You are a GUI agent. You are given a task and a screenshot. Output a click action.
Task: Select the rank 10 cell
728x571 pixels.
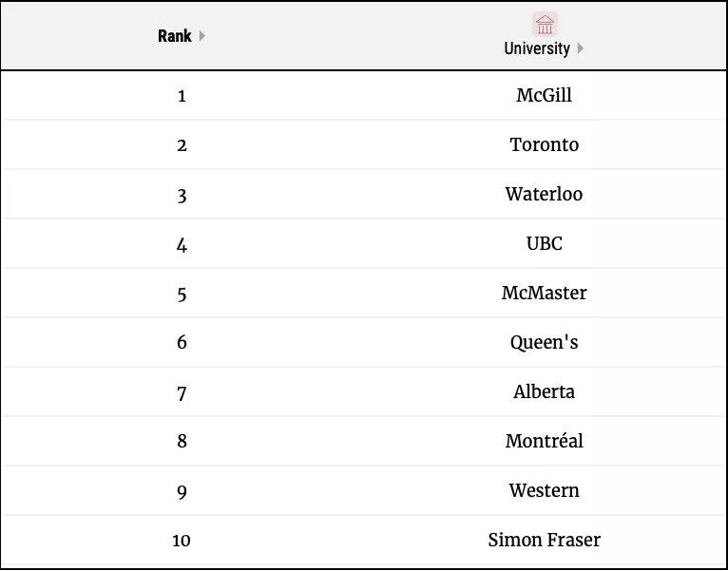click(x=182, y=541)
